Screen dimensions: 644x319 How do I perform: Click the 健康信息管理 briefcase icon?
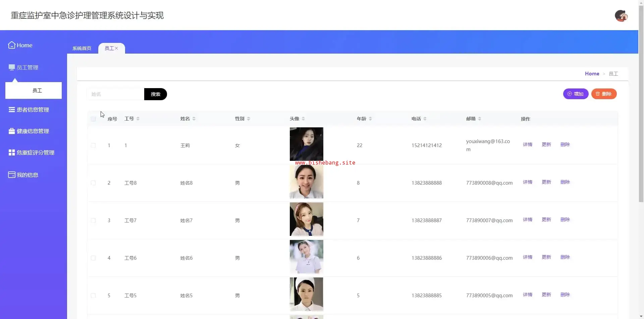[x=12, y=131]
